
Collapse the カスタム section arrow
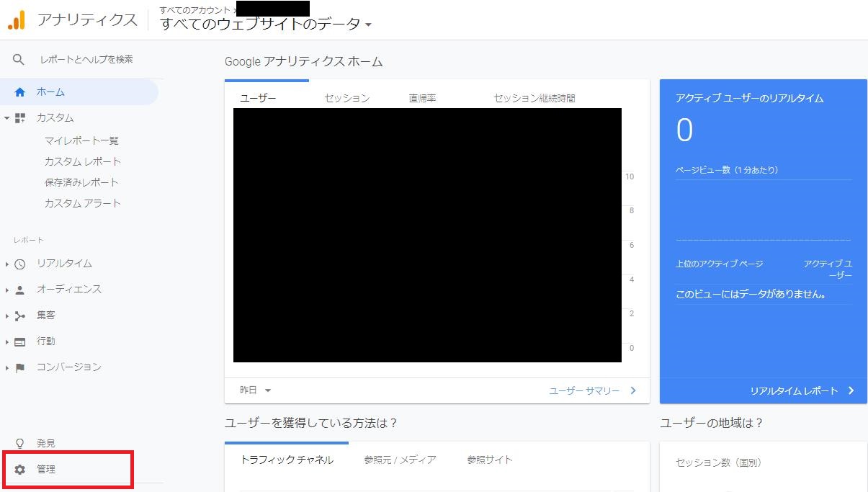[x=6, y=117]
